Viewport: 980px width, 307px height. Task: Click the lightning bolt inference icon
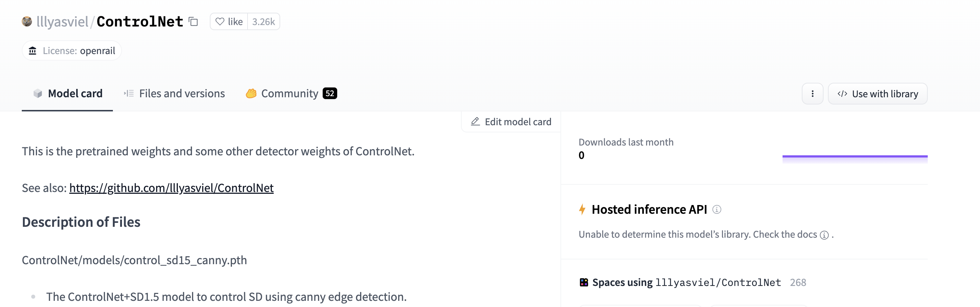[582, 210]
